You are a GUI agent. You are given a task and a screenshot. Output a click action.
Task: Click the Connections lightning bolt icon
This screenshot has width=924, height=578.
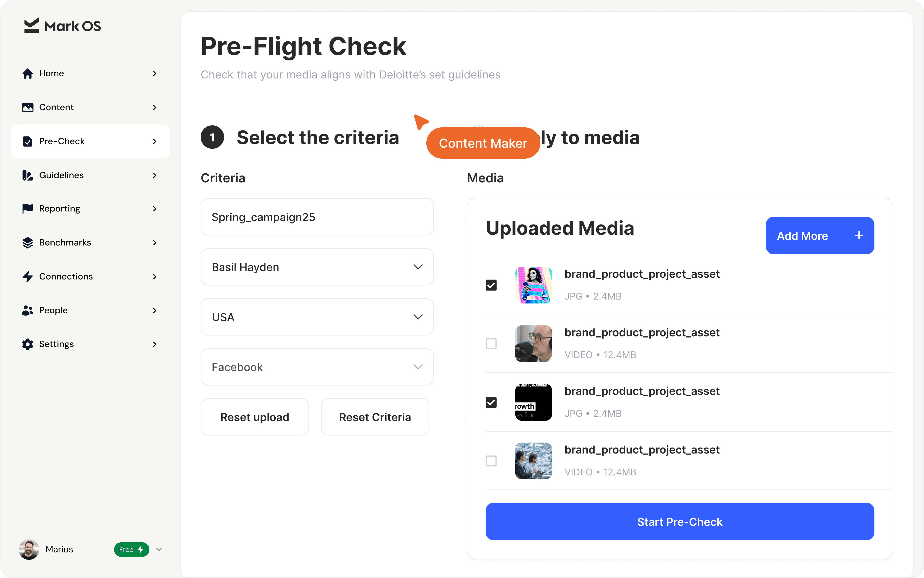coord(28,276)
